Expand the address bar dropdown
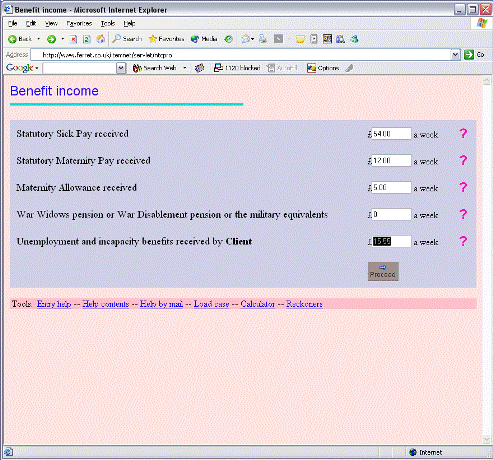493x460 pixels. pyautogui.click(x=456, y=55)
